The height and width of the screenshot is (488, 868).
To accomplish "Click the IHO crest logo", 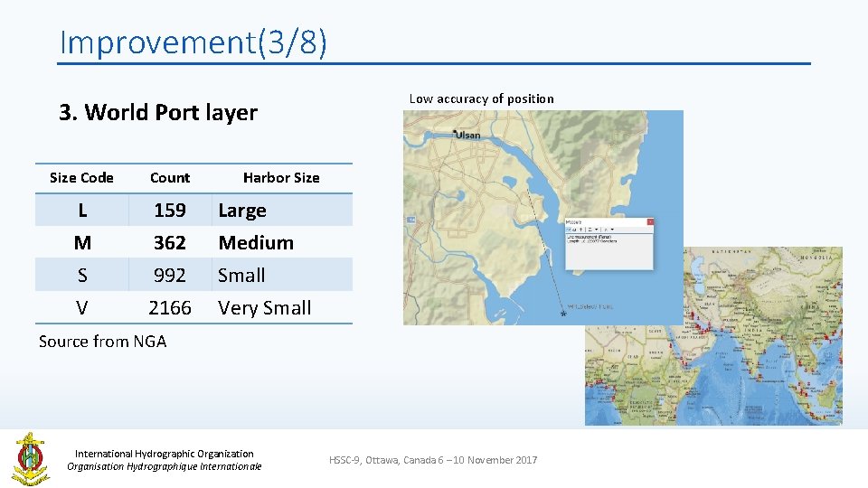I will click(x=31, y=459).
